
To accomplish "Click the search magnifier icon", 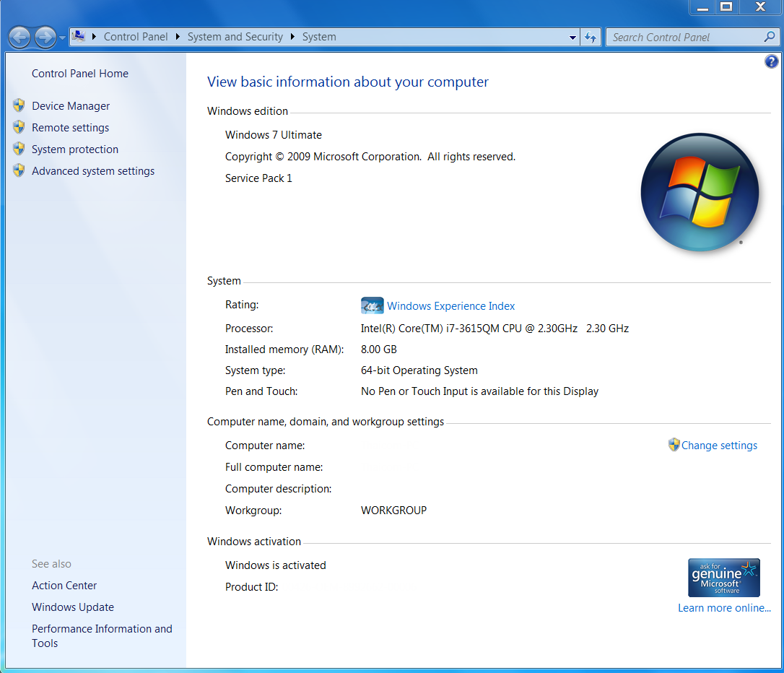I will coord(770,37).
